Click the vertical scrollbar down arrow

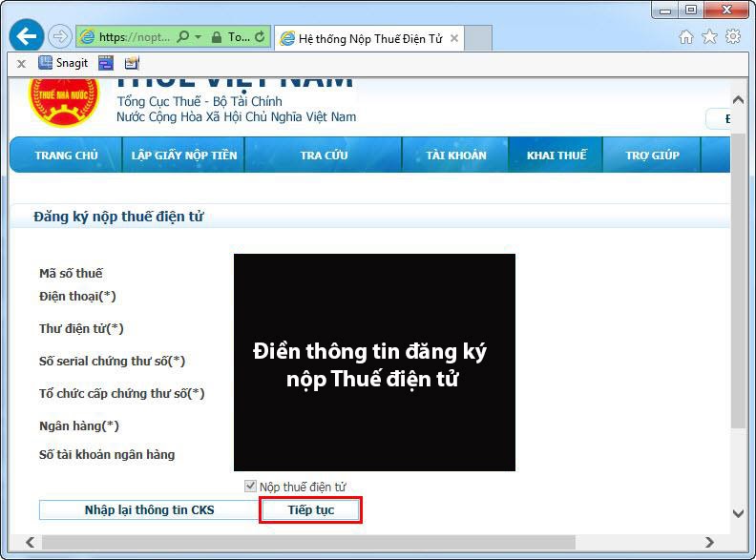(738, 514)
